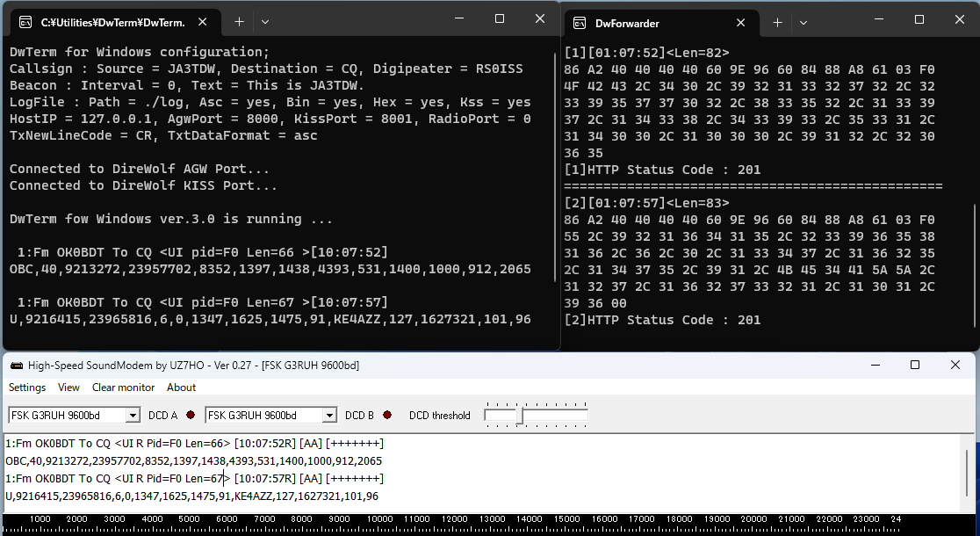980x536 pixels.
Task: Click the DwTerm window vertical scrollbar
Action: pos(555,167)
